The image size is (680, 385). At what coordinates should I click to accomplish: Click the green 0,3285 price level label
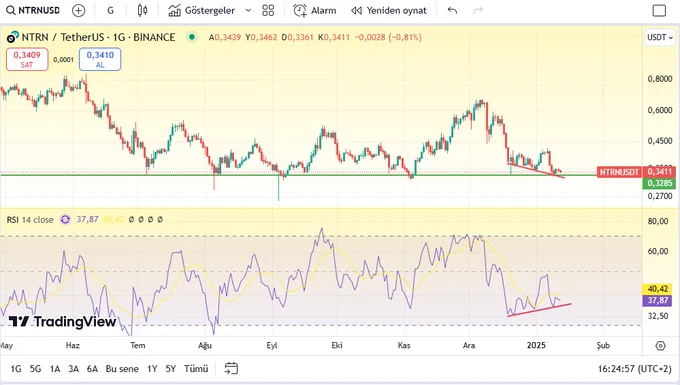[x=659, y=183]
